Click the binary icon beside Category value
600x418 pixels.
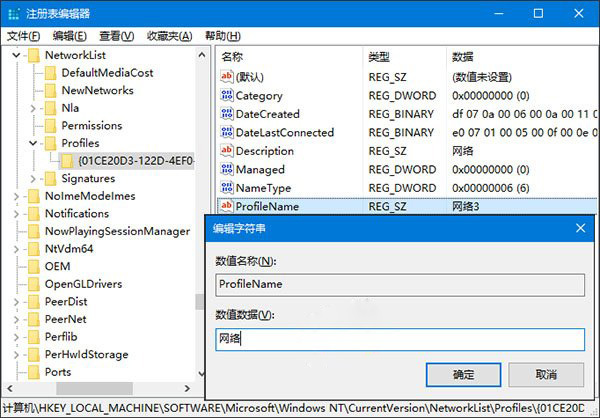tap(227, 95)
